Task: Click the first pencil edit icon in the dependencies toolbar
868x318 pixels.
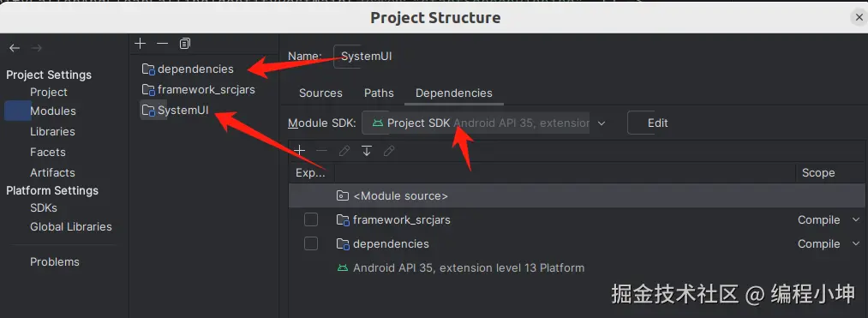Action: pyautogui.click(x=344, y=150)
